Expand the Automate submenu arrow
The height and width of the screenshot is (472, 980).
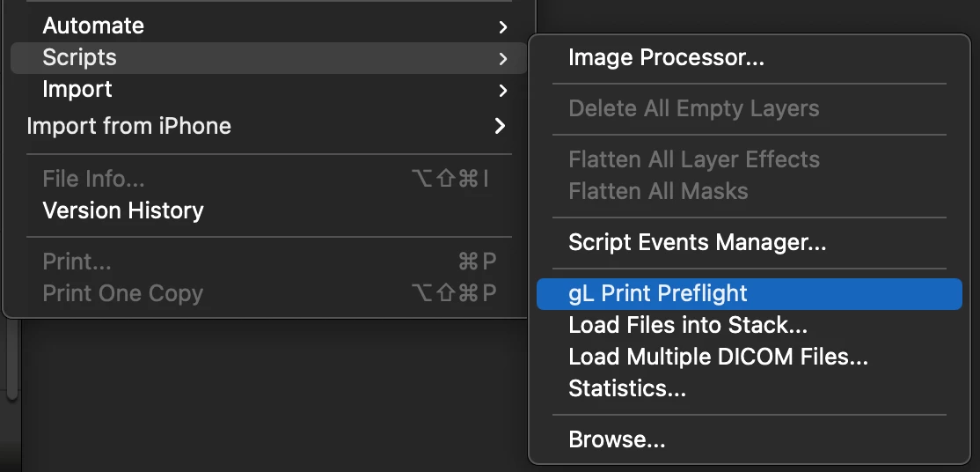(502, 27)
